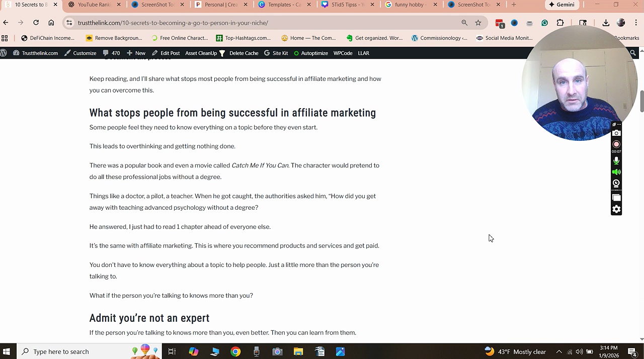Click the WordPress logo in the admin bar
Viewport: 644px width, 359px height.
coord(4,53)
